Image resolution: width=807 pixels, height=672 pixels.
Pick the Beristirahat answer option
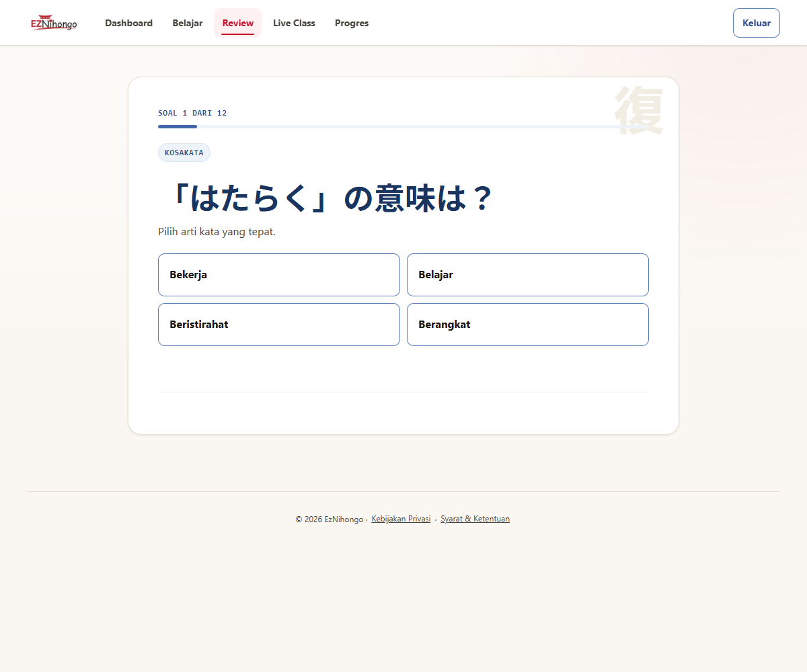(279, 325)
